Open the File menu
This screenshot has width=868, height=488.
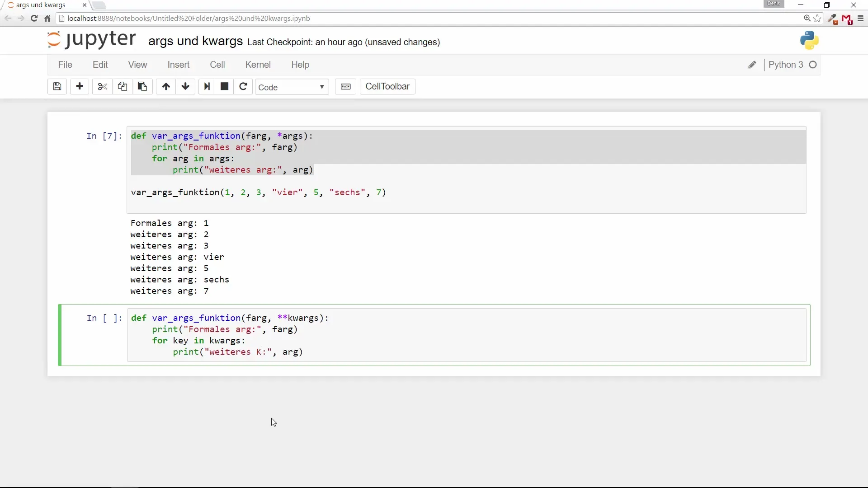pos(65,65)
